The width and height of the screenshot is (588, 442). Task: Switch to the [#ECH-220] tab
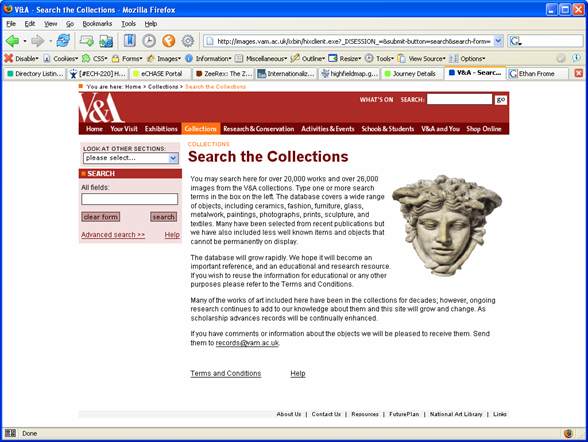click(x=98, y=73)
